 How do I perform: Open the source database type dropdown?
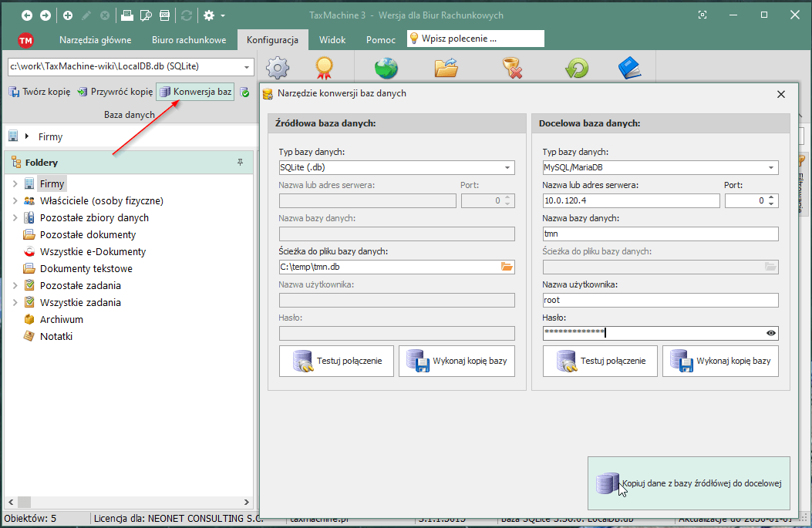(507, 167)
